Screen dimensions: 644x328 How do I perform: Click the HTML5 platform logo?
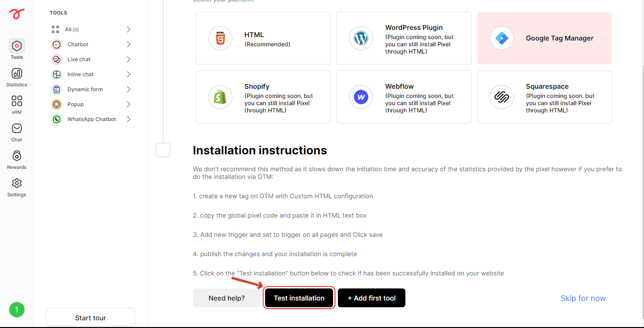[x=220, y=38]
